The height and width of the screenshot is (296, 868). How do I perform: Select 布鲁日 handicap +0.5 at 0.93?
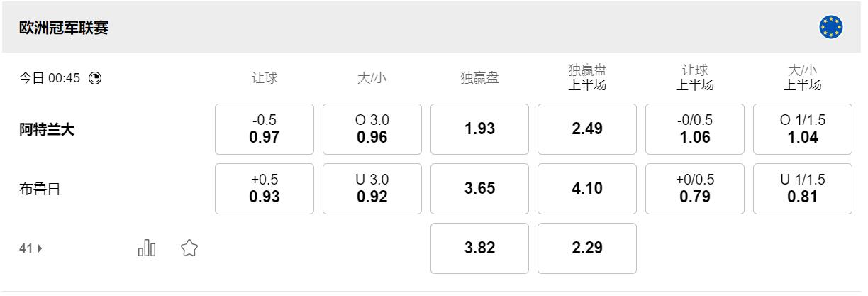click(x=265, y=189)
